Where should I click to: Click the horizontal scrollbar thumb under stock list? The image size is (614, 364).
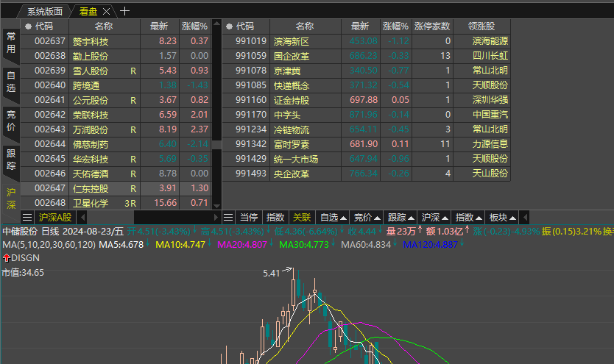click(x=110, y=218)
